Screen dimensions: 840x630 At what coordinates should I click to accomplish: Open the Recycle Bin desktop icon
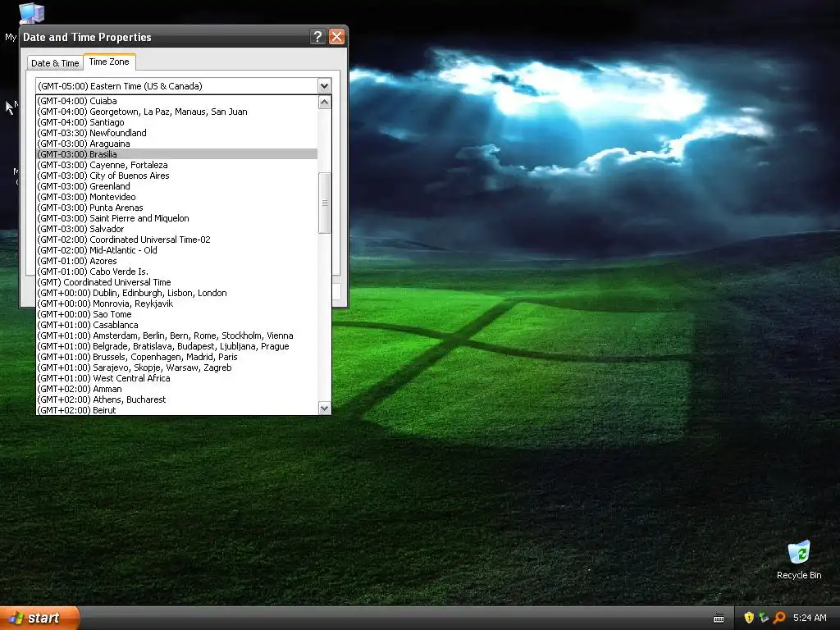[799, 559]
